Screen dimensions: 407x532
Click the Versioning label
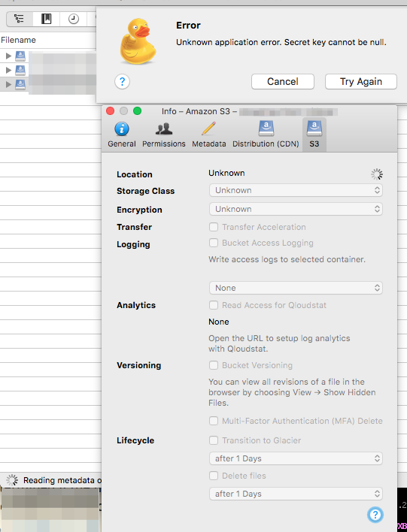(x=139, y=365)
